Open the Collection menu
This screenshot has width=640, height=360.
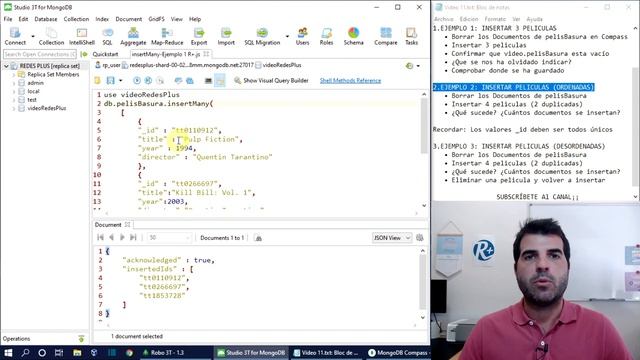[76, 19]
